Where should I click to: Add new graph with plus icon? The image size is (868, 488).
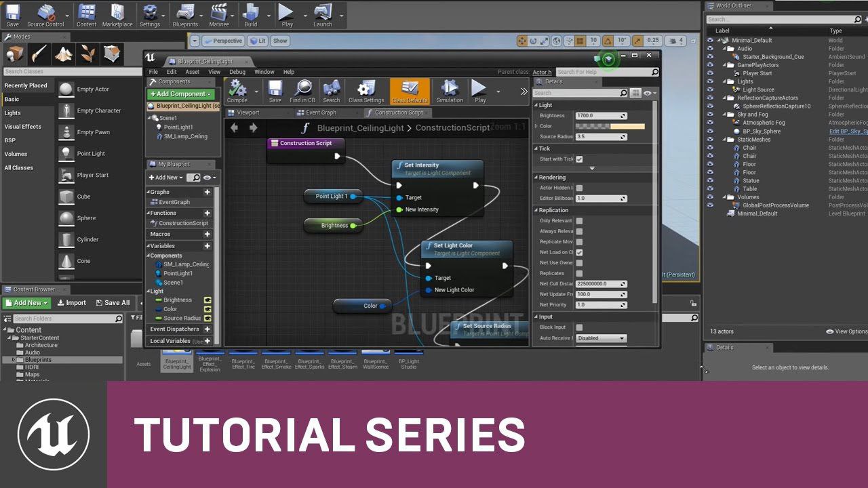click(208, 192)
